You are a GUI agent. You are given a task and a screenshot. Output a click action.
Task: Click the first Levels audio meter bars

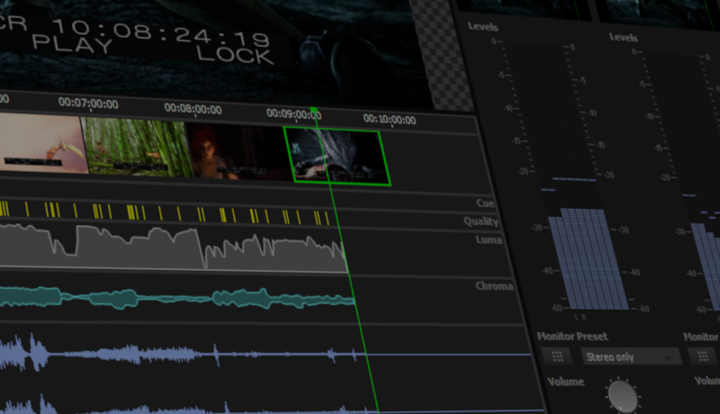tap(588, 259)
